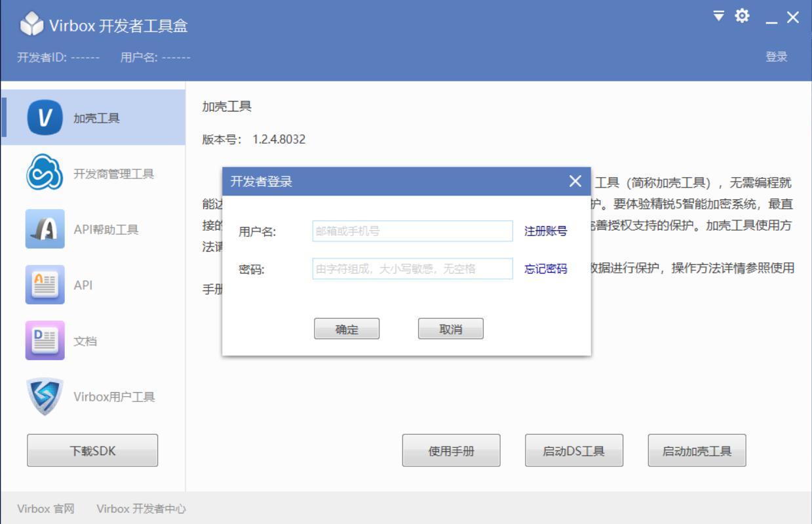
Task: Open the Virbox 开发者中心 footer link
Action: (x=142, y=509)
